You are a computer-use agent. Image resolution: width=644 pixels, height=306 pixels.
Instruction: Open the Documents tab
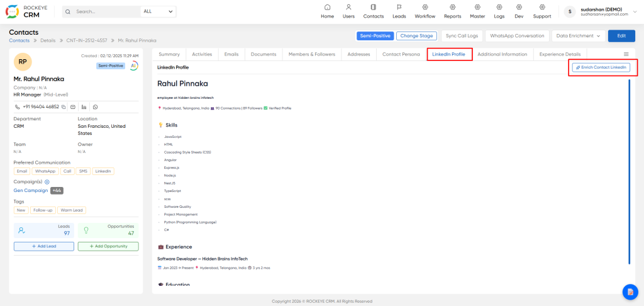[x=264, y=54]
